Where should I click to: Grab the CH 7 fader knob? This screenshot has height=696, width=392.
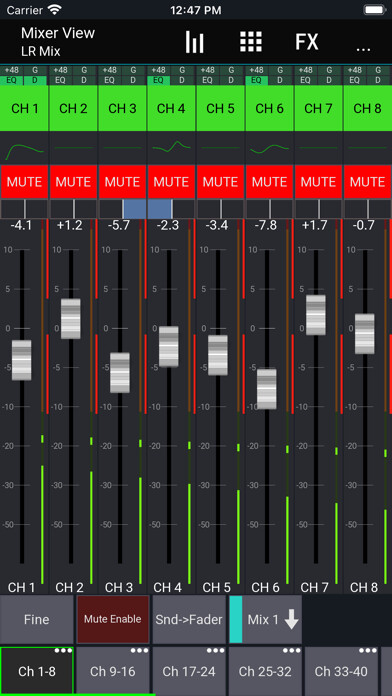coord(316,315)
